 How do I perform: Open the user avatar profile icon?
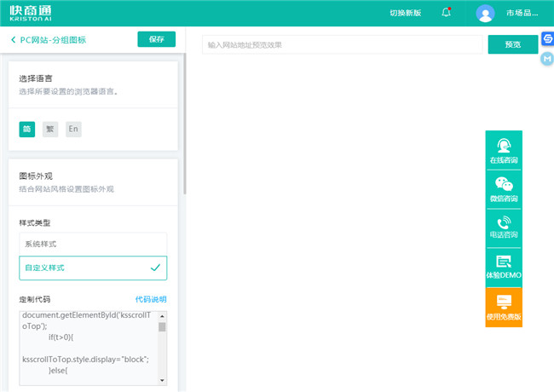[x=485, y=14]
